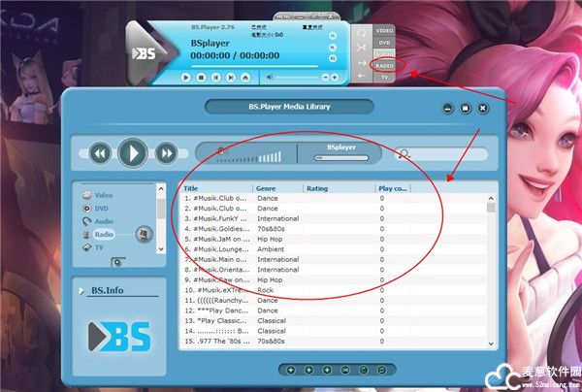
Task: Hit the large Play button in Media Library
Action: (x=133, y=153)
